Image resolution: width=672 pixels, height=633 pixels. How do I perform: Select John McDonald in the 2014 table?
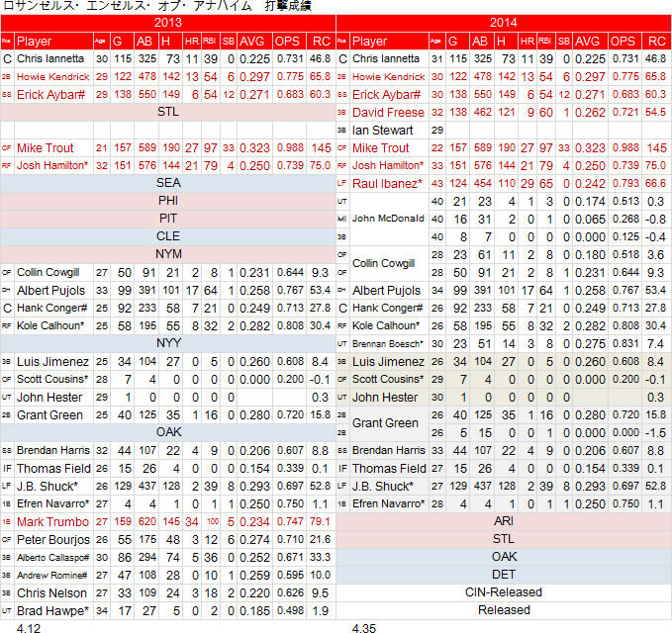[388, 219]
